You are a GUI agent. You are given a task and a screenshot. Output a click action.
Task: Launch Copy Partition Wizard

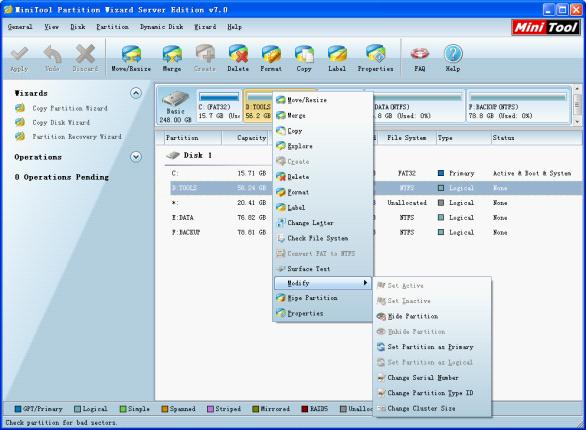pyautogui.click(x=70, y=108)
